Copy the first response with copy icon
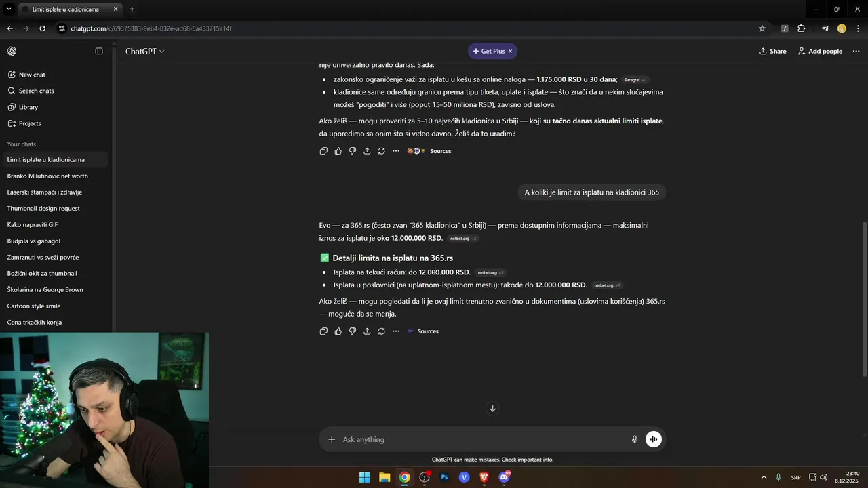 point(323,151)
